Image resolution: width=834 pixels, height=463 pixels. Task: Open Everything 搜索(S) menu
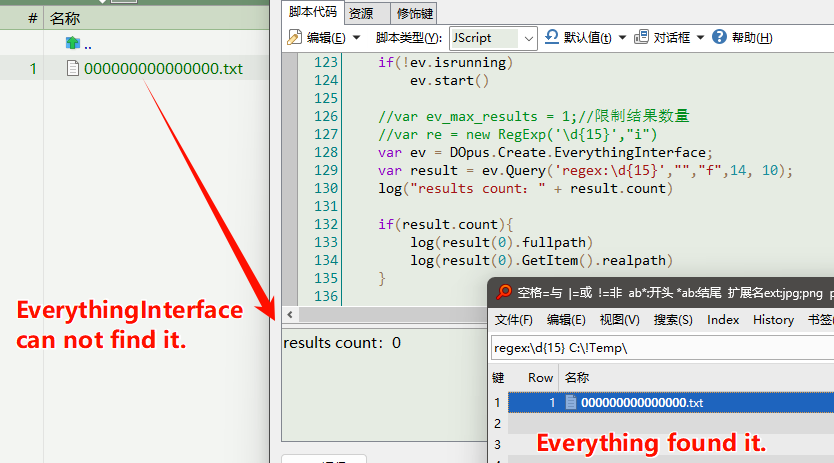point(673,320)
